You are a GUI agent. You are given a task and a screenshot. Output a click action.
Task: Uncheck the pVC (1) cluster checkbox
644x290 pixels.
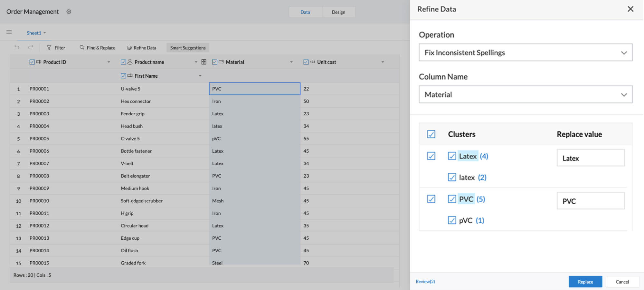pos(452,220)
